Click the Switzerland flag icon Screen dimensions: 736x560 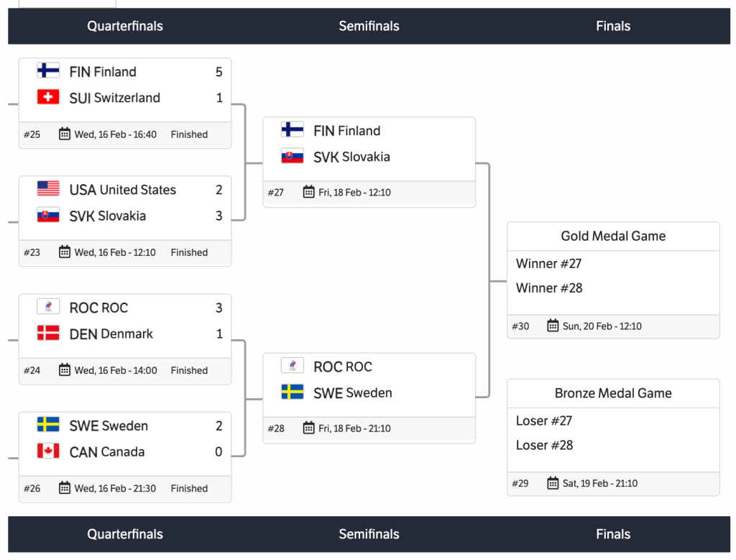coord(48,97)
